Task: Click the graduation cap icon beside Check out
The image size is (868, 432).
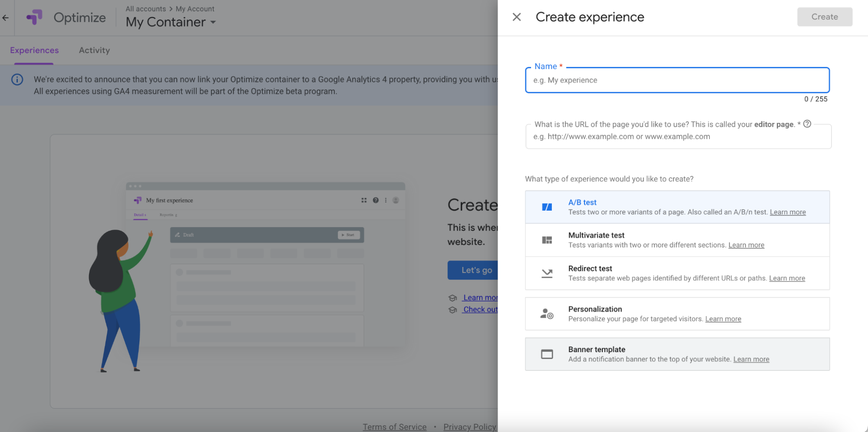Action: 452,310
